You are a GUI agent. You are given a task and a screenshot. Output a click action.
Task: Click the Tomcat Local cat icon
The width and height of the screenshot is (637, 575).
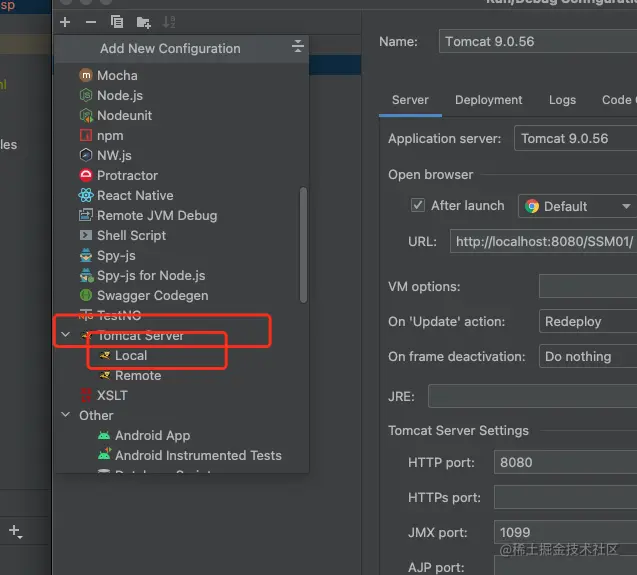click(x=105, y=355)
